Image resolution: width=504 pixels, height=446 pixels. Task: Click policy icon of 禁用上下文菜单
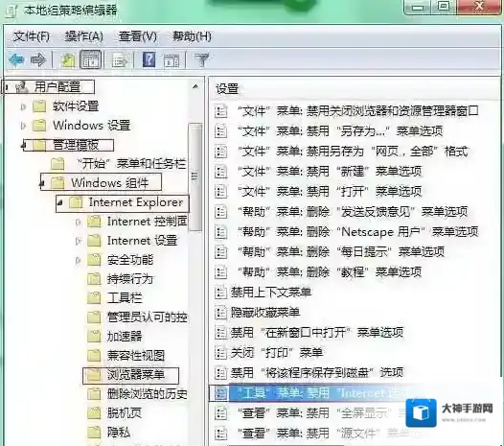[x=220, y=293]
